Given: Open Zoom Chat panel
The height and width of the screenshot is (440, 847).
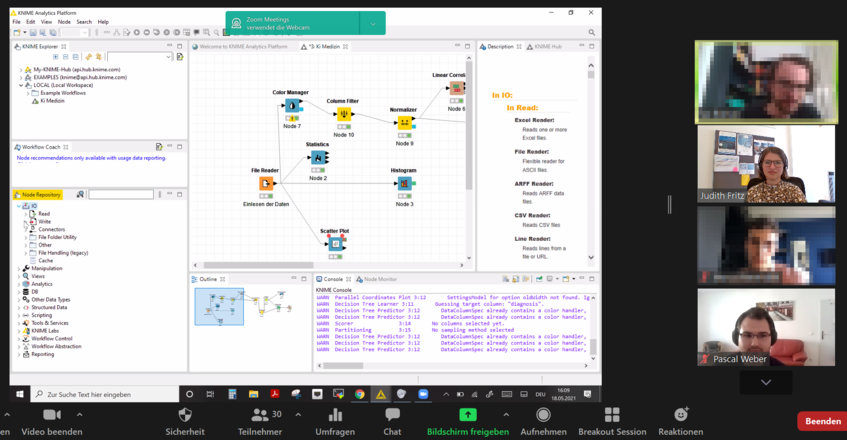Looking at the screenshot, I should click(392, 422).
